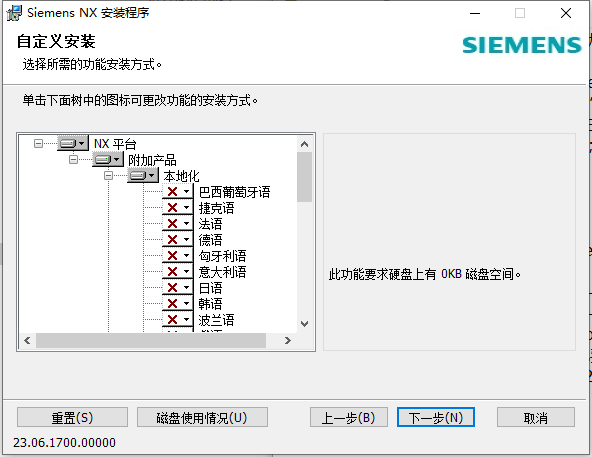Click the 此功能要求硬盘上有 0KB 磁盘空间 text
The height and width of the screenshot is (457, 592).
[x=425, y=274]
